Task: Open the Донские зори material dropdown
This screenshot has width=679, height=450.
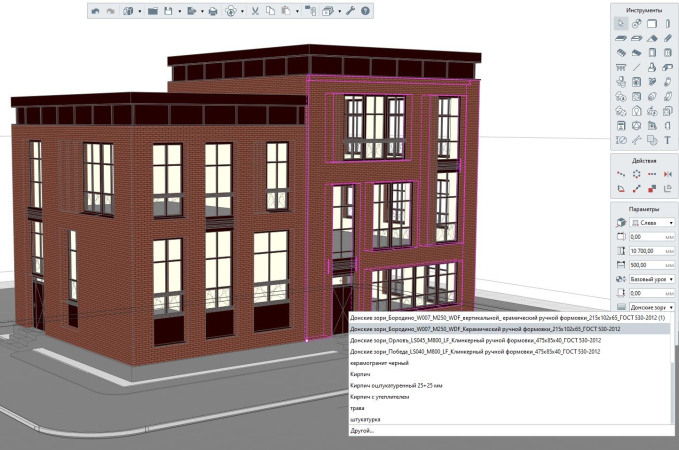Action: tap(649, 306)
